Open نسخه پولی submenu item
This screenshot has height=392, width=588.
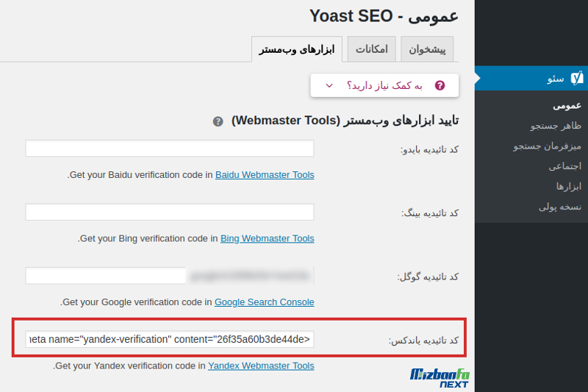pos(560,207)
